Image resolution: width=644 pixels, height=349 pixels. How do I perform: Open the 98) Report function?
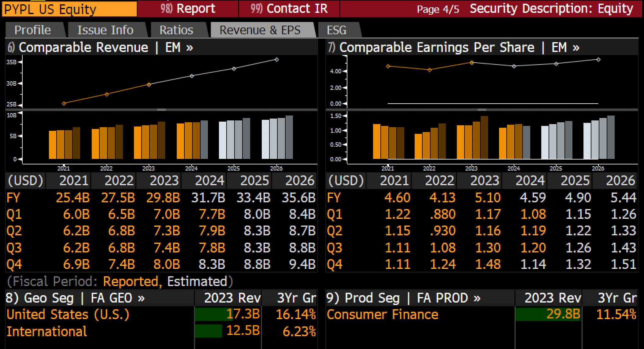pos(188,9)
